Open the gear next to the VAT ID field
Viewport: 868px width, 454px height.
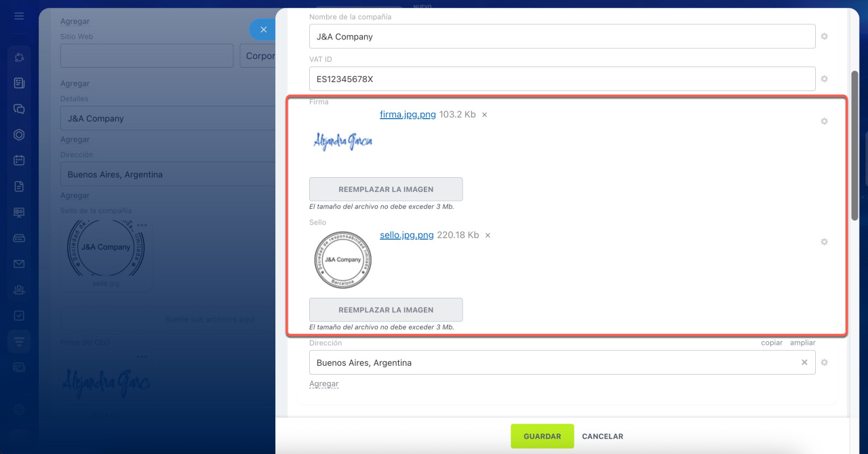click(824, 79)
